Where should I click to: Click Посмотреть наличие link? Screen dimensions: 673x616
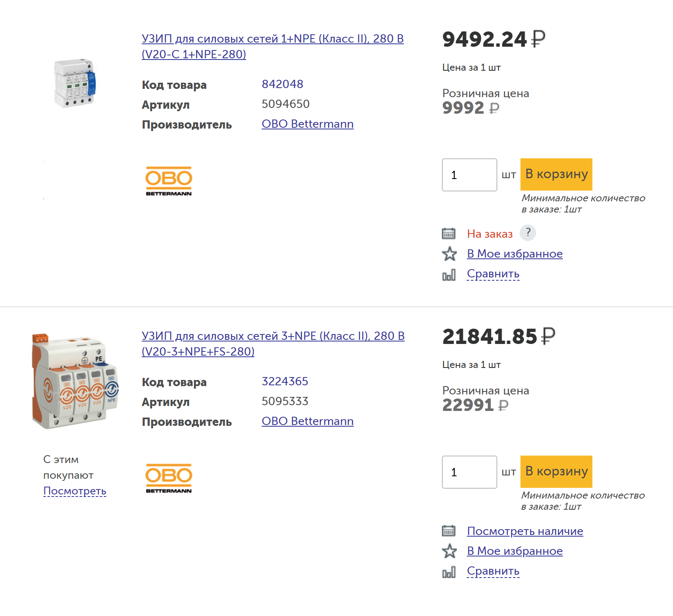[x=525, y=531]
